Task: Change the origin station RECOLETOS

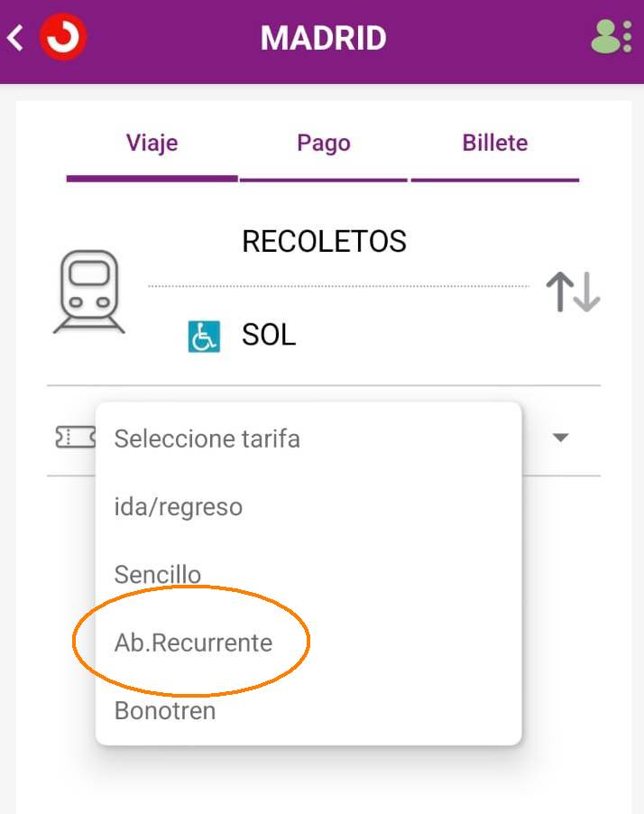Action: tap(325, 241)
